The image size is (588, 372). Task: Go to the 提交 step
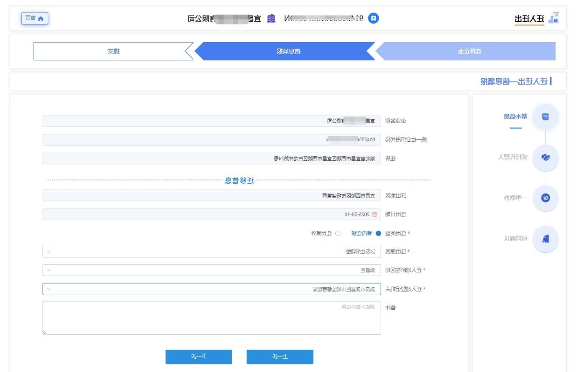(113, 51)
